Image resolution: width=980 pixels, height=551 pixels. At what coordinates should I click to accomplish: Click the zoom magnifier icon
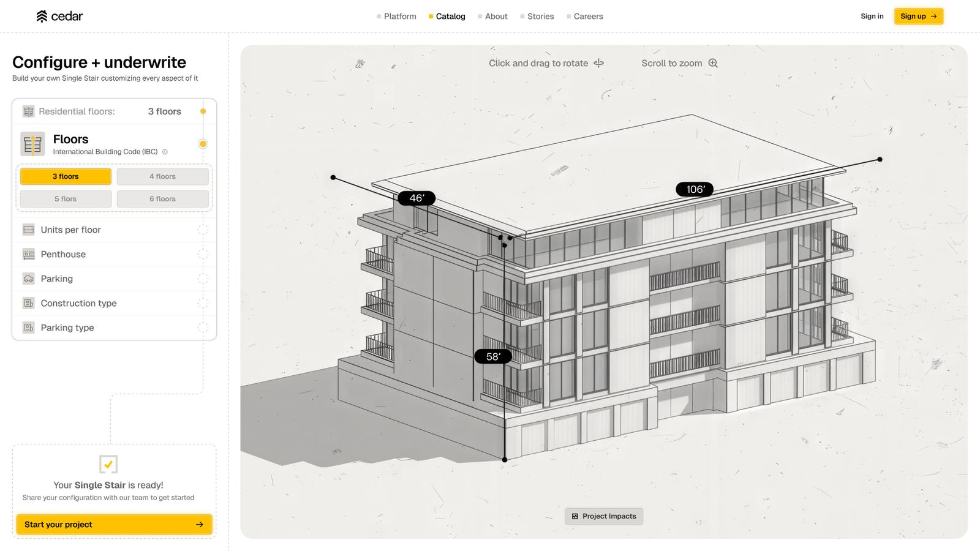pyautogui.click(x=713, y=63)
